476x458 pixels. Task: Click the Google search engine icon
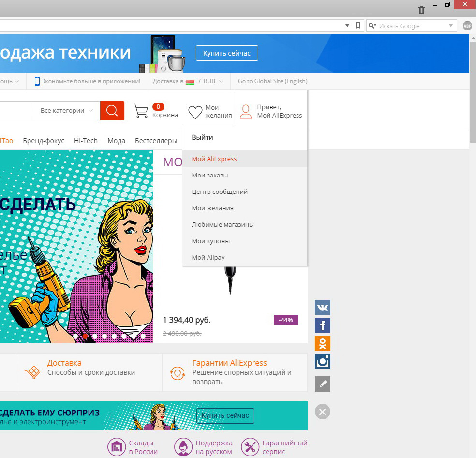(372, 26)
